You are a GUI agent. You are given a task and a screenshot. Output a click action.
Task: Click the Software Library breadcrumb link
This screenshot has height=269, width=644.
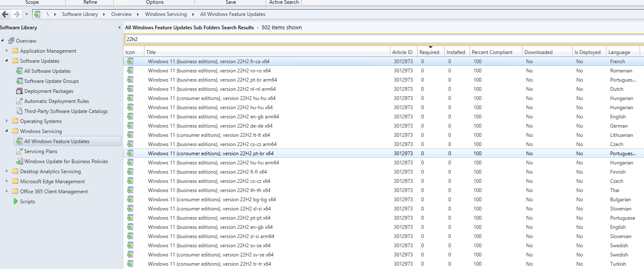(80, 14)
